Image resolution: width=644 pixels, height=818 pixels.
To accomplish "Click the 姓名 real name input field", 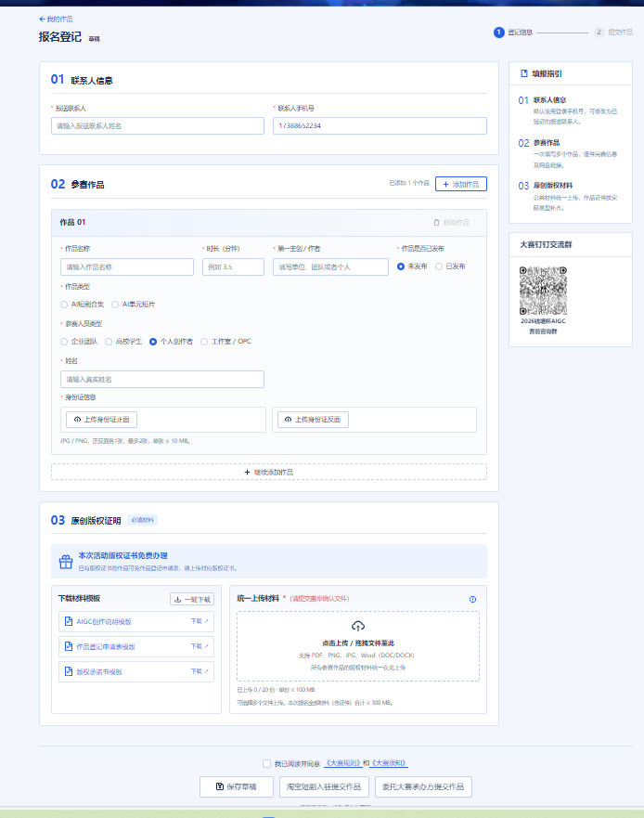I will point(162,379).
